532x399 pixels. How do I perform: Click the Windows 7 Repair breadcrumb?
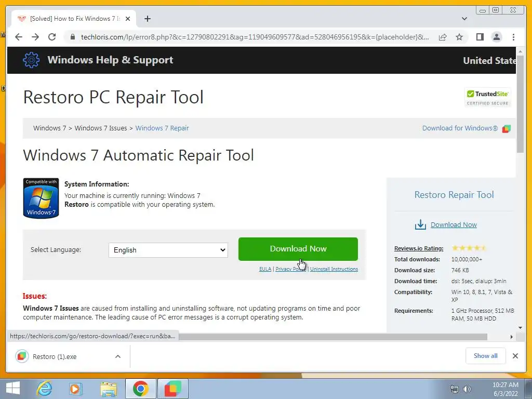(x=162, y=128)
